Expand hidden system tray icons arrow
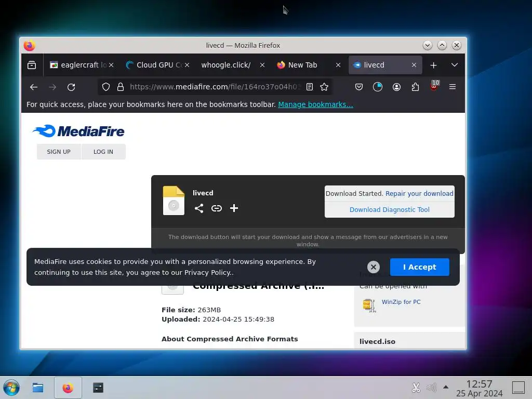Viewport: 532px width, 399px height. [446, 387]
